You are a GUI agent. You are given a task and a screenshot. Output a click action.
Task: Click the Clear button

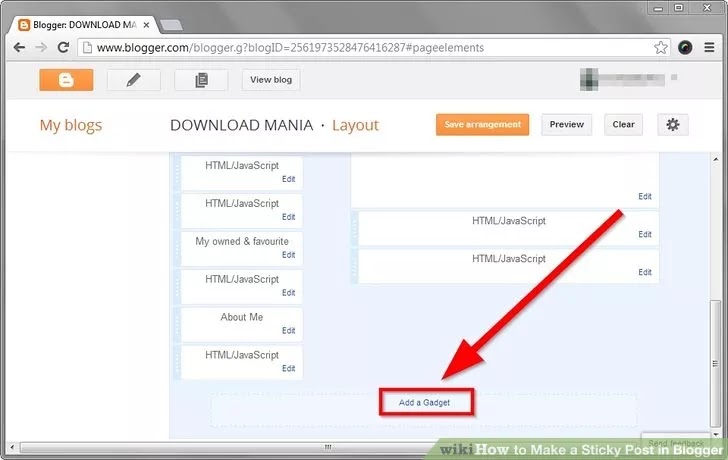click(x=623, y=124)
